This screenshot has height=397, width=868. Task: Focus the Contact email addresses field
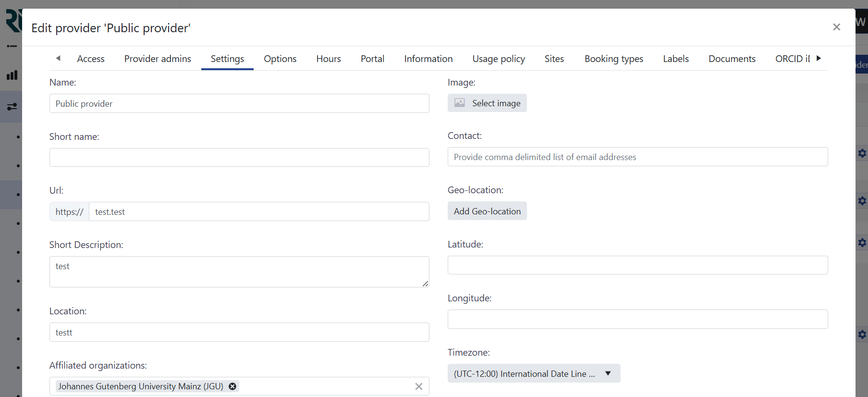637,157
